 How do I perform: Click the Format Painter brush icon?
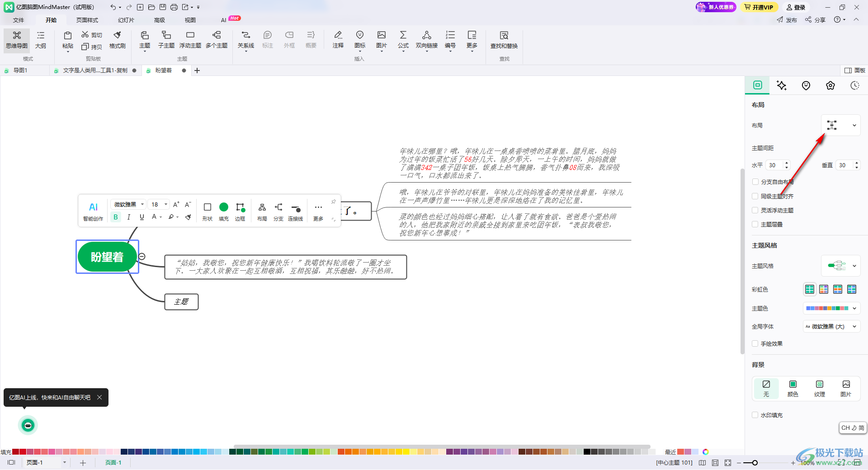click(118, 40)
